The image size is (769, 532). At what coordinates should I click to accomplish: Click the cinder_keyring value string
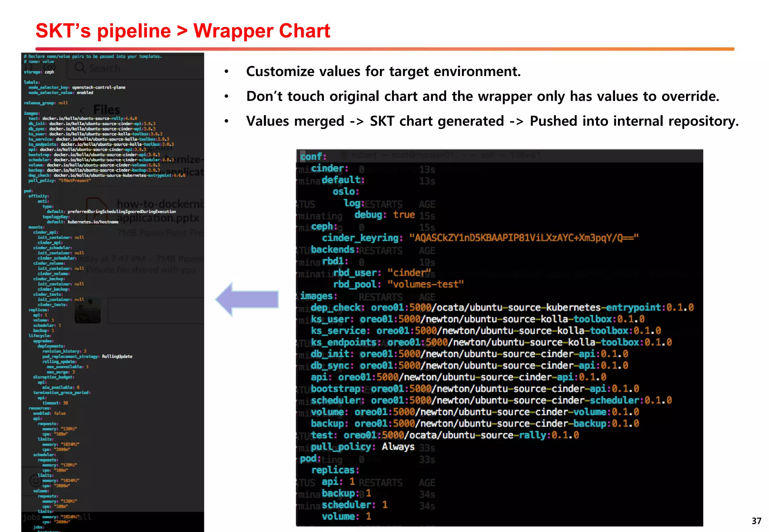click(524, 238)
